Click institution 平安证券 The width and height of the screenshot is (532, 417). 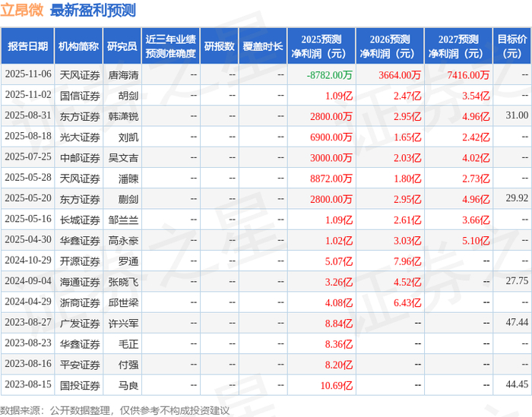(80, 365)
